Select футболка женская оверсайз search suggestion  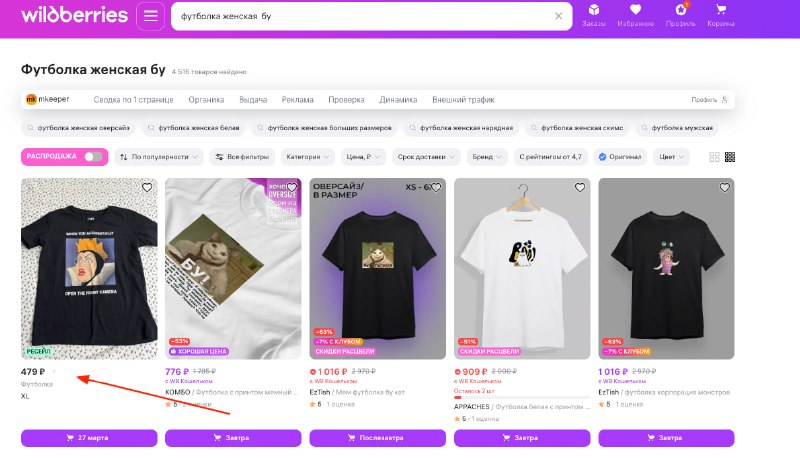pyautogui.click(x=78, y=128)
